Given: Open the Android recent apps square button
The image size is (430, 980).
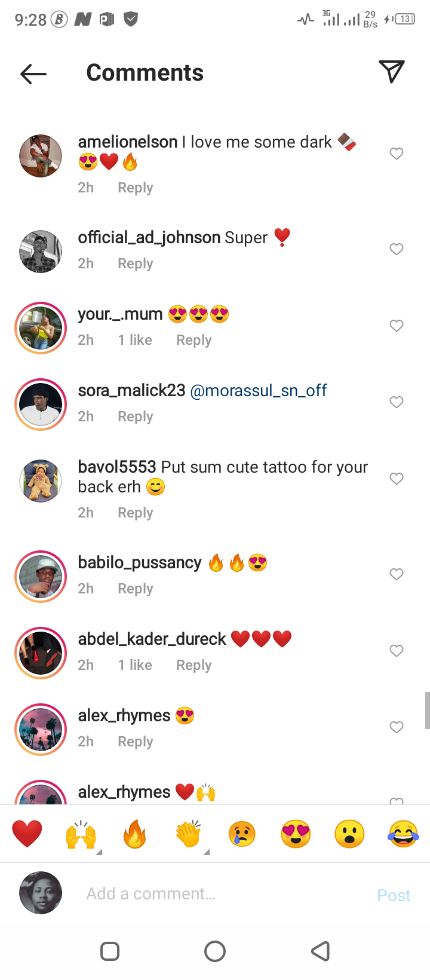Looking at the screenshot, I should [x=110, y=951].
